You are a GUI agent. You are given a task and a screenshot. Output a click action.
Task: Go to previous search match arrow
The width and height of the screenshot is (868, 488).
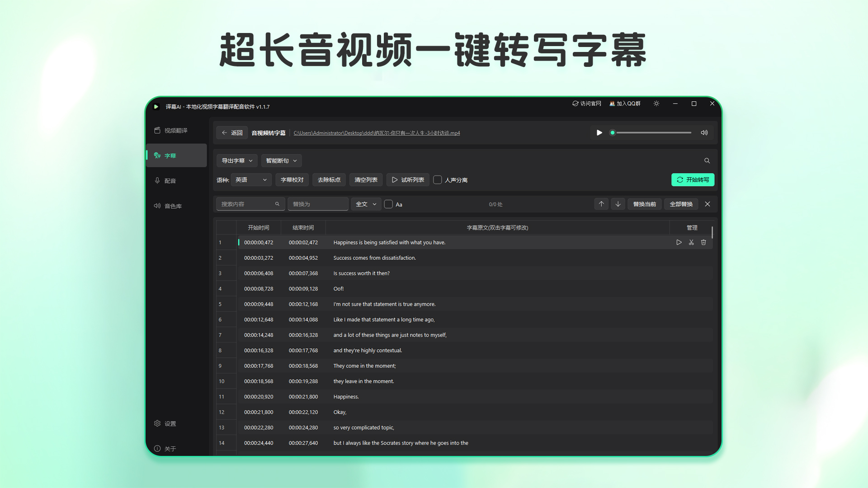pos(601,204)
